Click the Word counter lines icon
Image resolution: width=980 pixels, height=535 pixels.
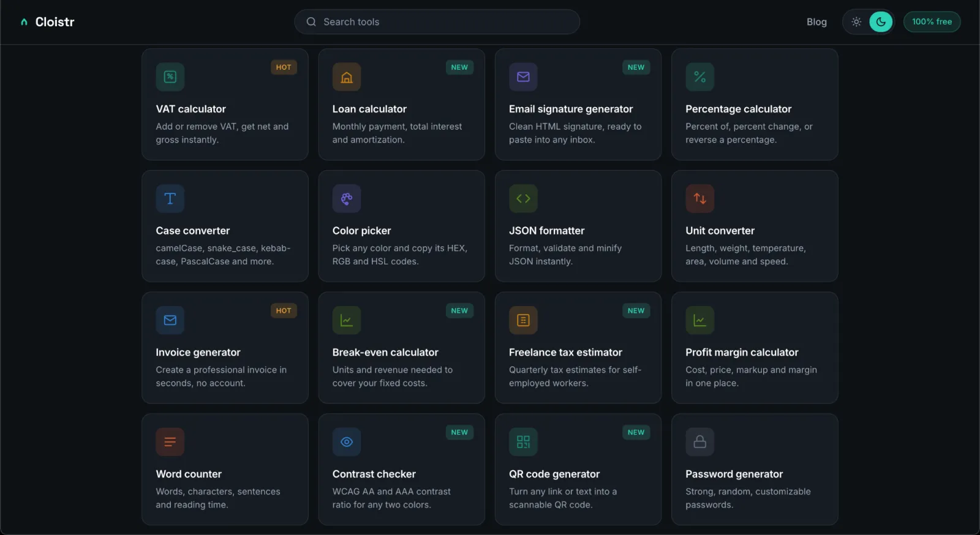click(x=170, y=442)
